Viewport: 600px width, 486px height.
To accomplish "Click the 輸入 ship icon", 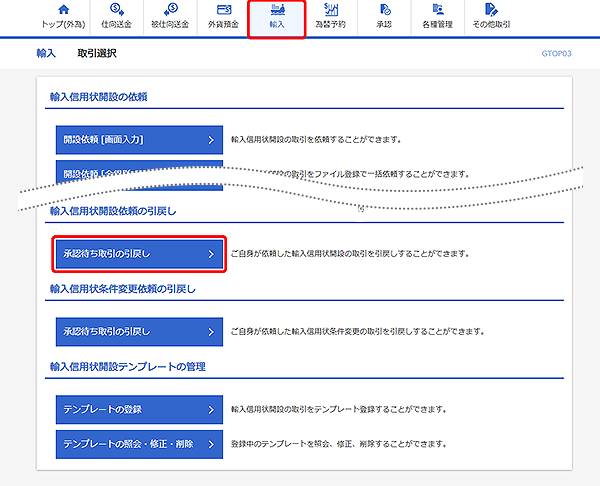I will (x=277, y=10).
